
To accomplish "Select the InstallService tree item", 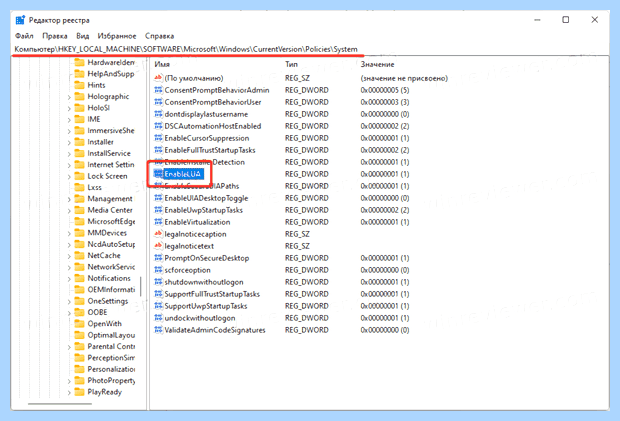I will click(109, 153).
